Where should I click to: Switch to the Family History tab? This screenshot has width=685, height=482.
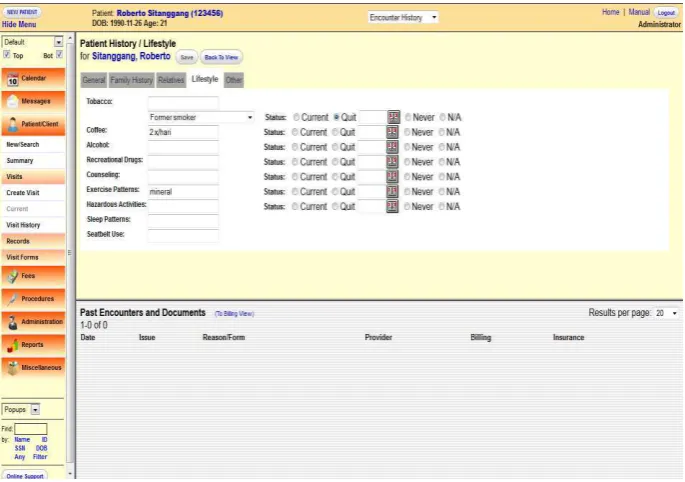pyautogui.click(x=131, y=80)
